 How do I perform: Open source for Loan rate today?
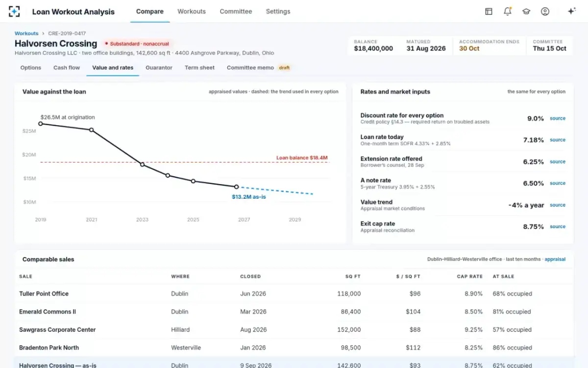[558, 140]
